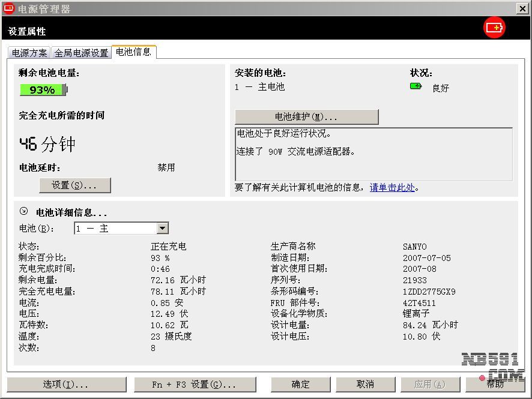
Task: Close the 电源管理器 window
Action: tap(522, 8)
